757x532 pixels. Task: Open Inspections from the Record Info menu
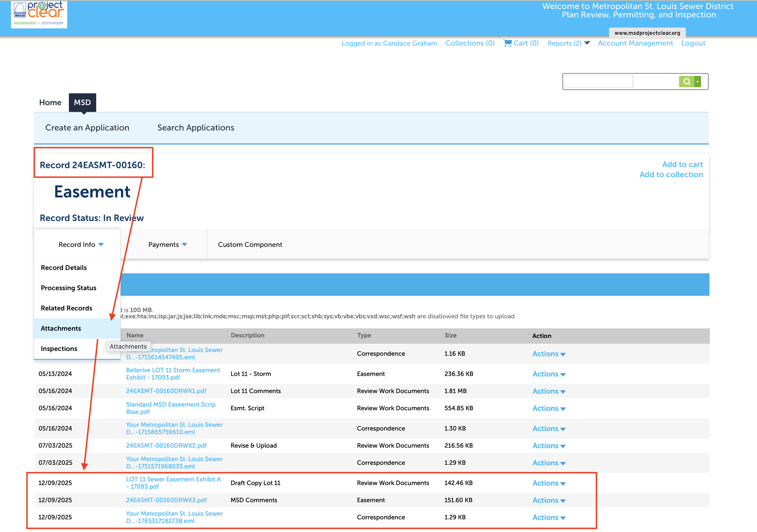(x=59, y=349)
